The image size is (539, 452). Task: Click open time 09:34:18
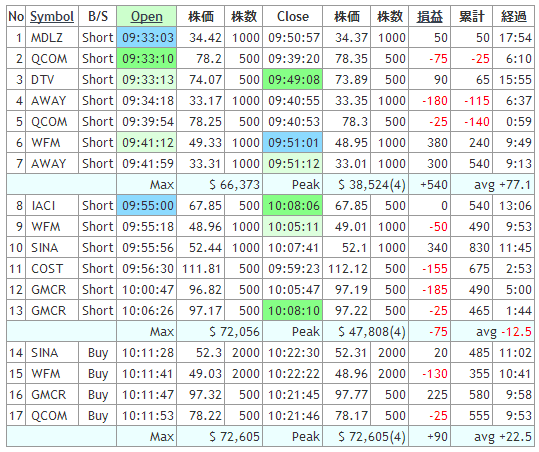(146, 100)
